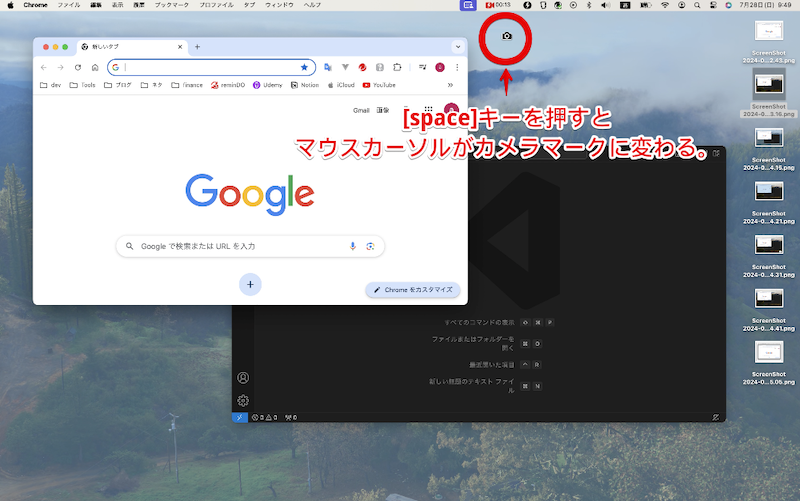The image size is (800, 501).
Task: Open the Udemy bookmark
Action: point(268,85)
